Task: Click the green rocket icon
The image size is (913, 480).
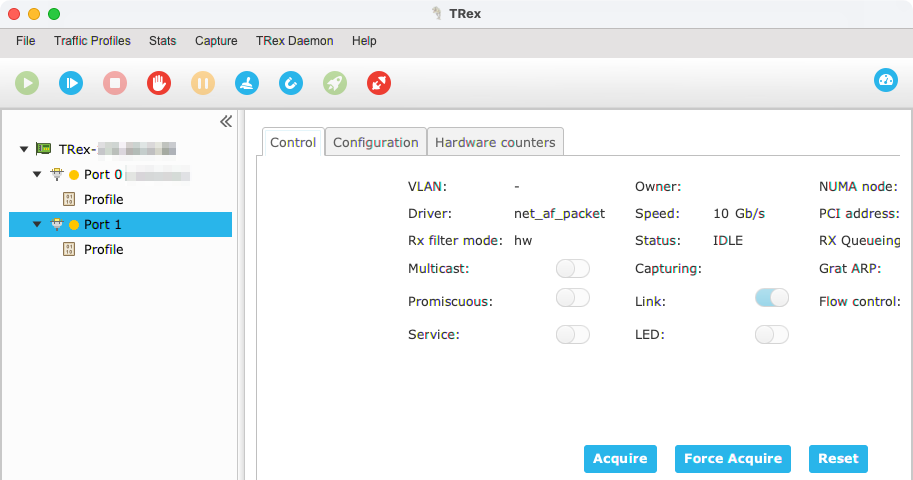Action: [x=335, y=83]
